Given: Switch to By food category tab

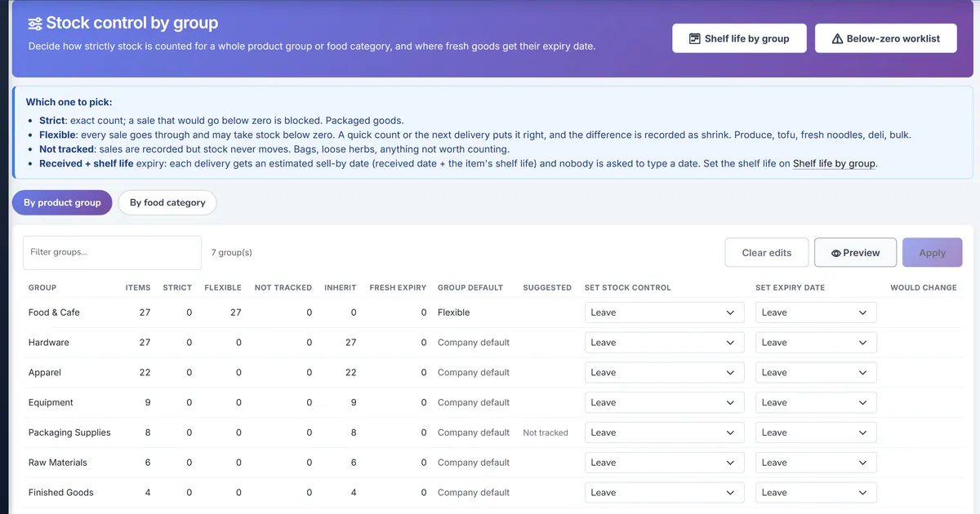Looking at the screenshot, I should click(167, 202).
